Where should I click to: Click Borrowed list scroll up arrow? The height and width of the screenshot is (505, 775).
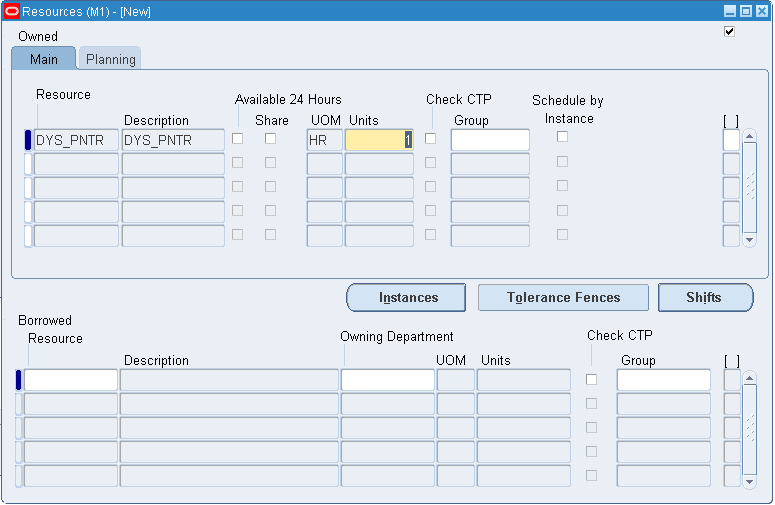749,378
